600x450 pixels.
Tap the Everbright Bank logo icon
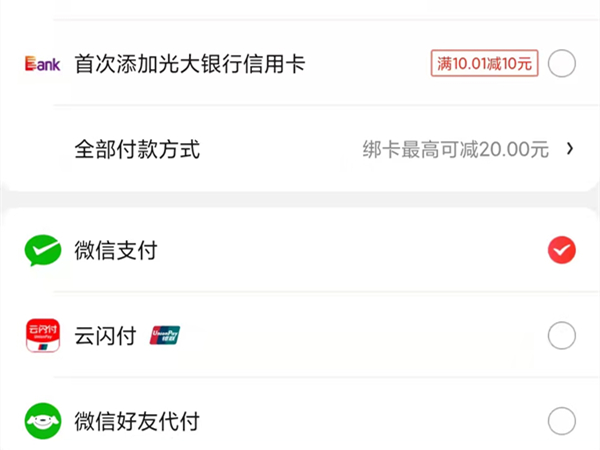point(42,65)
